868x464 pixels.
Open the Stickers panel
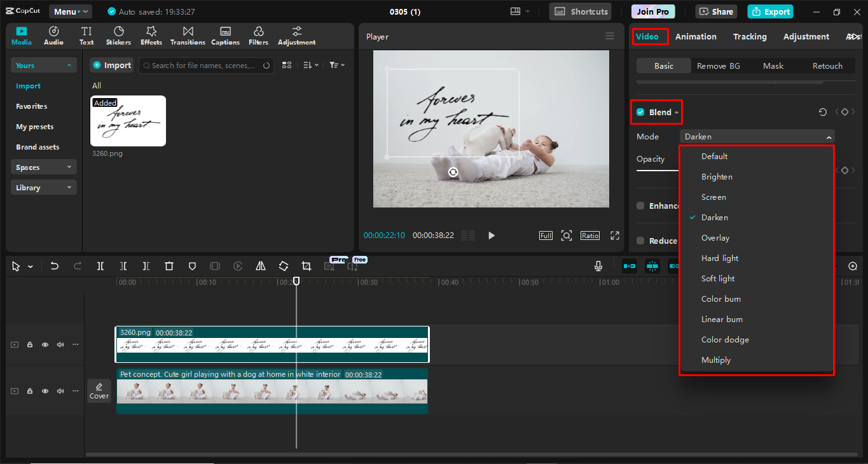click(x=118, y=35)
